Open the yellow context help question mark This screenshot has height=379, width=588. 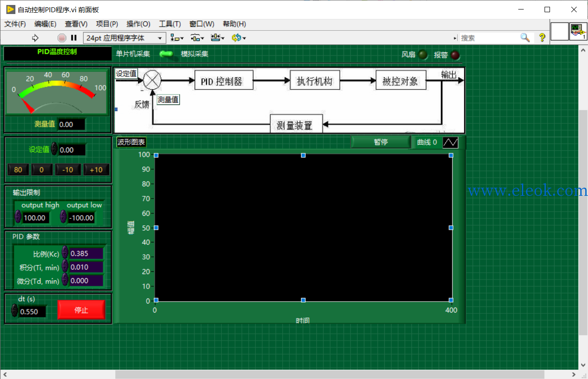tap(542, 38)
